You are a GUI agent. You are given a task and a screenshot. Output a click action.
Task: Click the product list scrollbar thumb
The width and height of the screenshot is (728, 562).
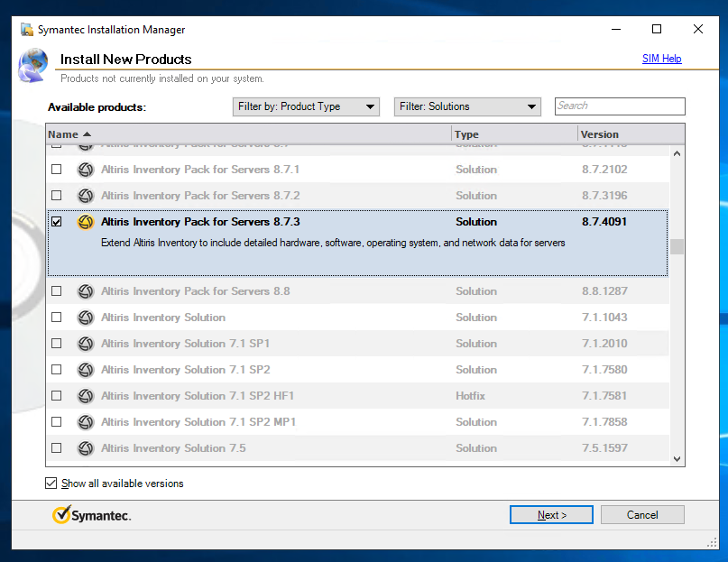pos(677,246)
